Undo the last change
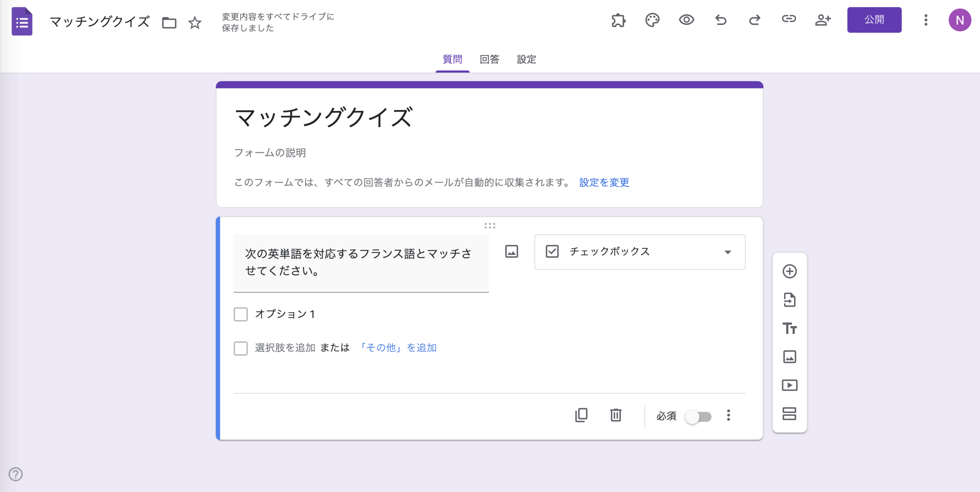980x492 pixels. [x=720, y=20]
